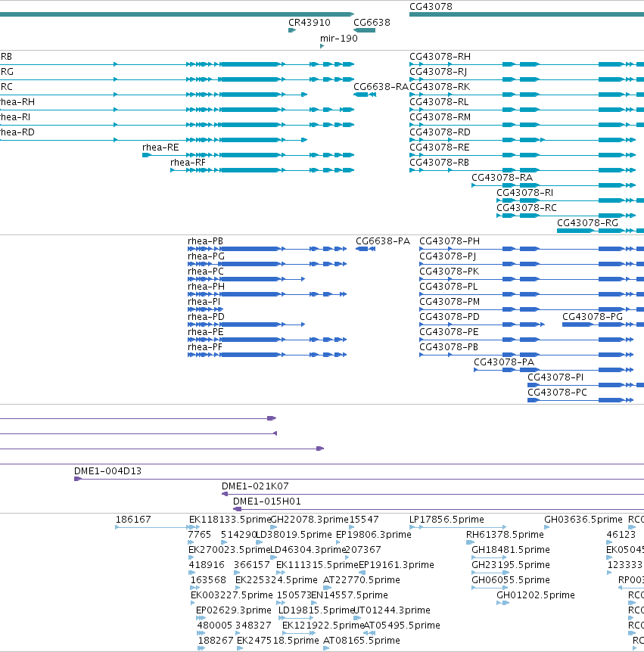Viewport: 644px width, 652px height.
Task: Select the CG43078-RI transcript label
Action: pyautogui.click(x=524, y=193)
